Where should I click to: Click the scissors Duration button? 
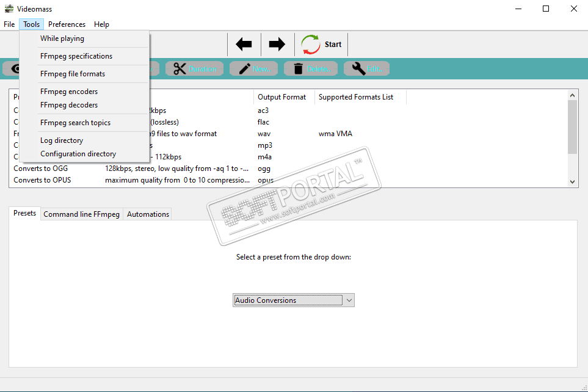pyautogui.click(x=194, y=68)
